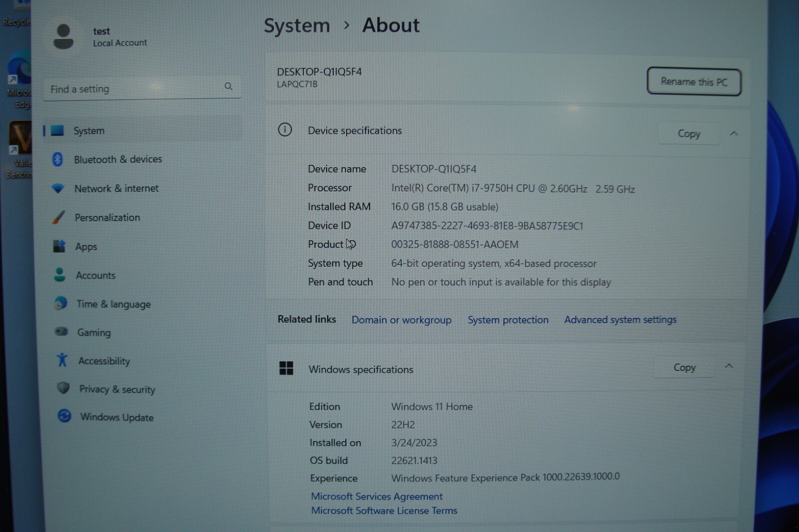Click the Accessibility figure icon
Screen dimensions: 799x532
point(62,360)
